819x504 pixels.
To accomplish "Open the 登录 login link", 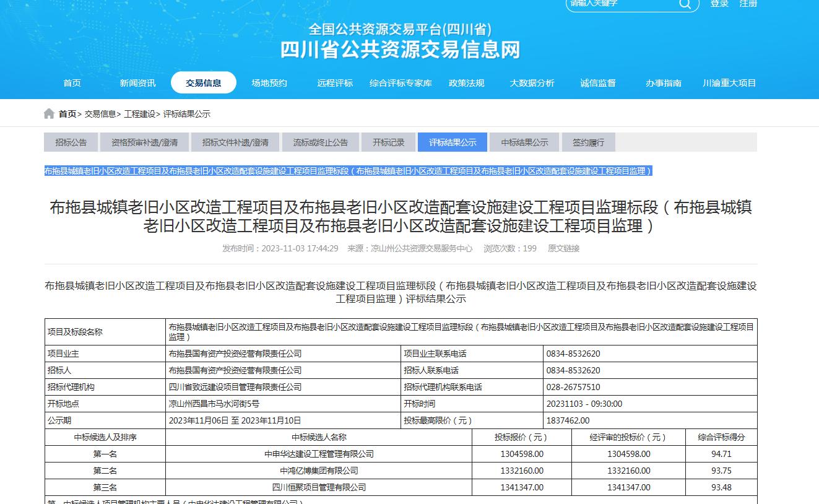I will [719, 4].
